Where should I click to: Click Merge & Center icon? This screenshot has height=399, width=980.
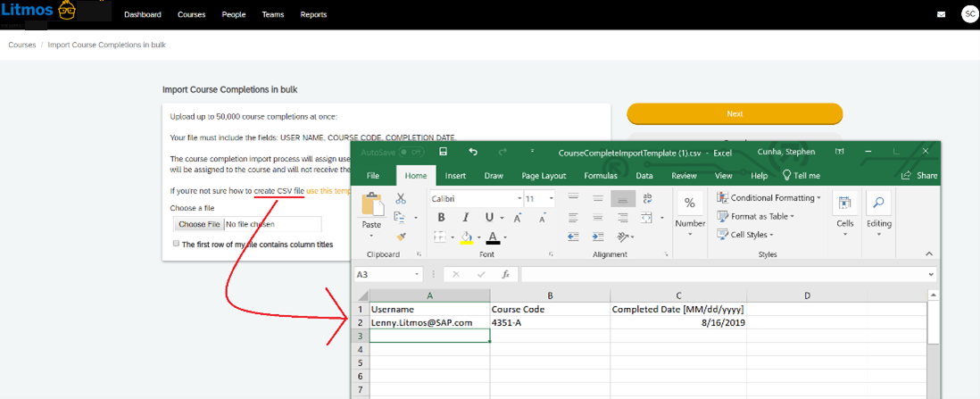pos(647,218)
